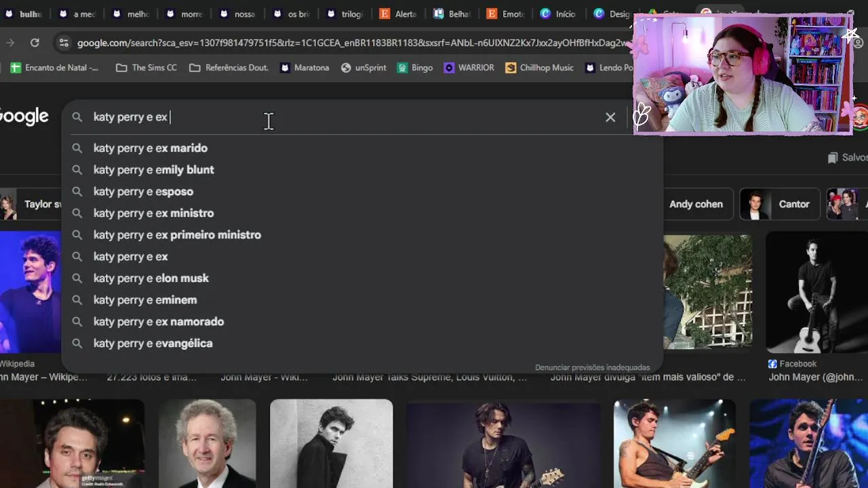The height and width of the screenshot is (488, 868).
Task: Click the 'Cantor' filter chip
Action: [781, 204]
